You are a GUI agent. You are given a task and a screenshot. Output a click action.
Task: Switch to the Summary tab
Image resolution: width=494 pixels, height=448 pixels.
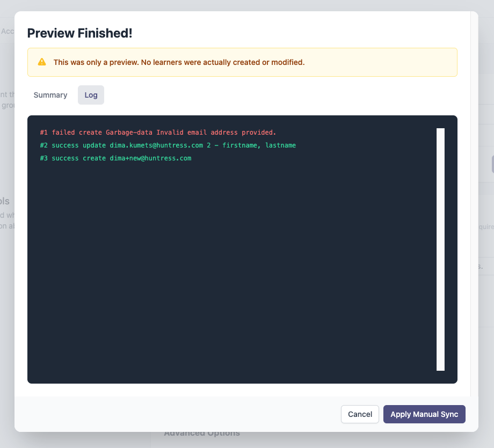pos(50,95)
